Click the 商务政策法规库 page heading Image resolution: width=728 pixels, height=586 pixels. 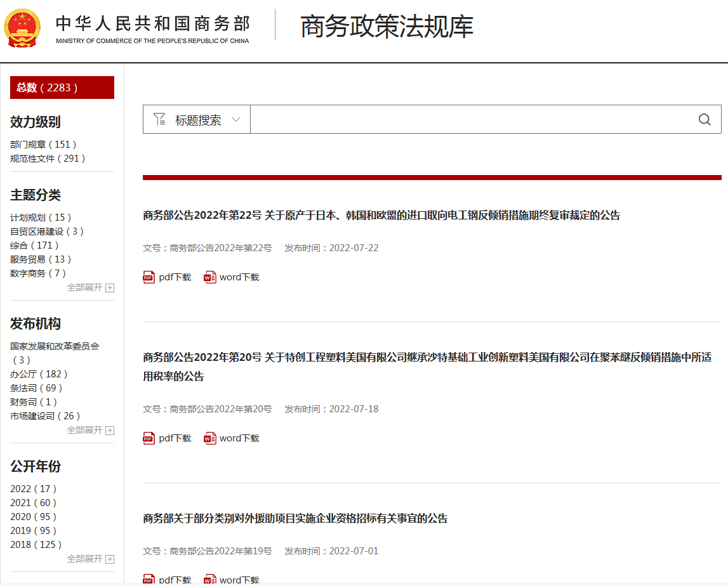pos(387,27)
